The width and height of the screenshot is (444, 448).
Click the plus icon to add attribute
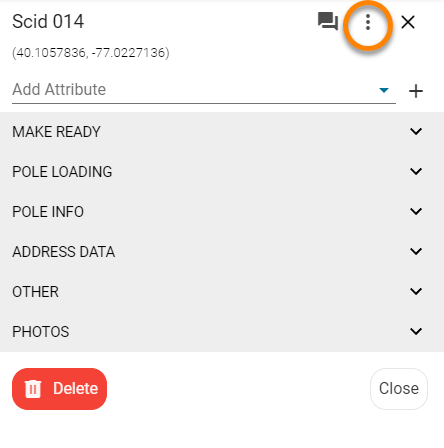(416, 91)
